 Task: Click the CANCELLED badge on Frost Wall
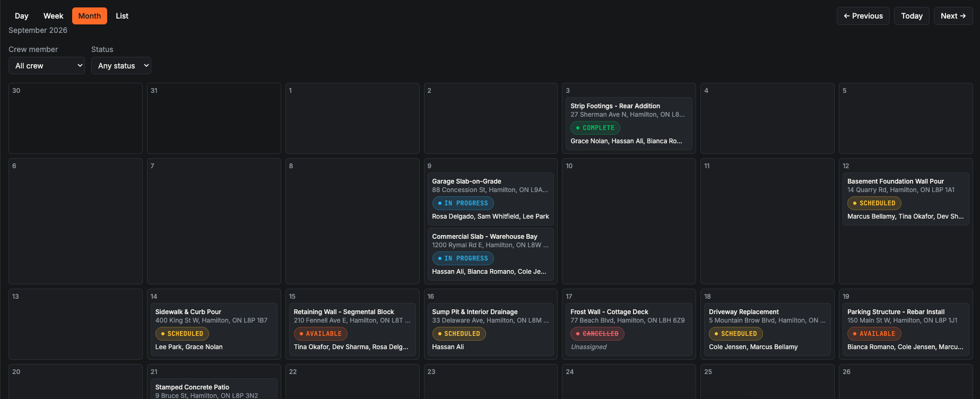597,334
